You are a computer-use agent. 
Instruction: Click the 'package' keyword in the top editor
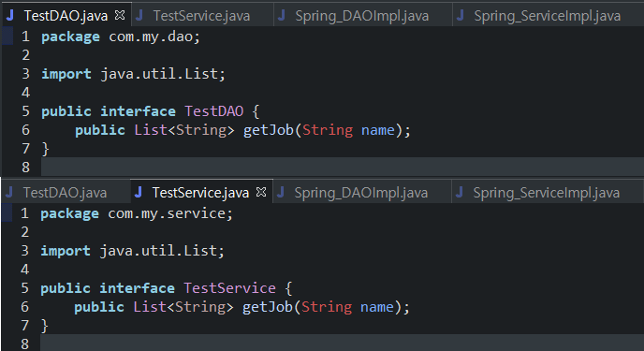70,37
